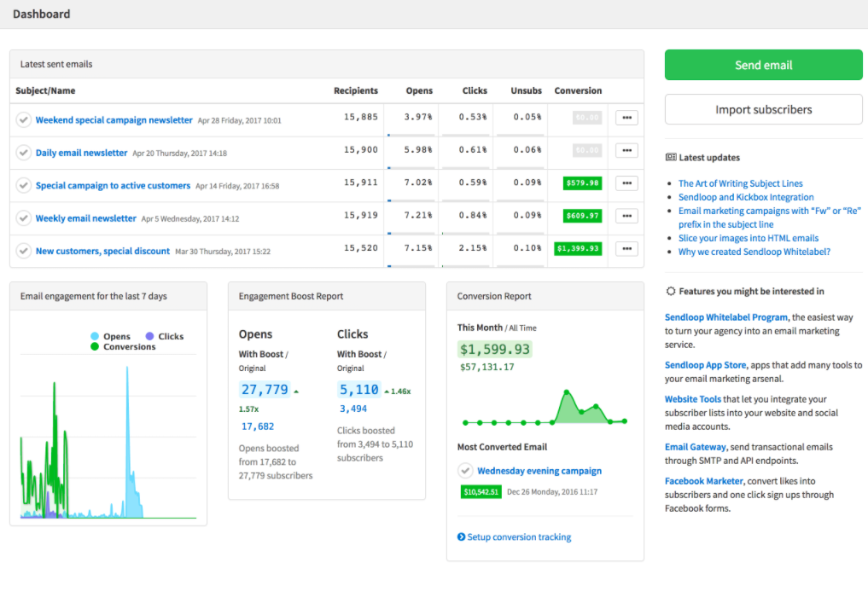Open the Email Gateway link

pyautogui.click(x=695, y=447)
